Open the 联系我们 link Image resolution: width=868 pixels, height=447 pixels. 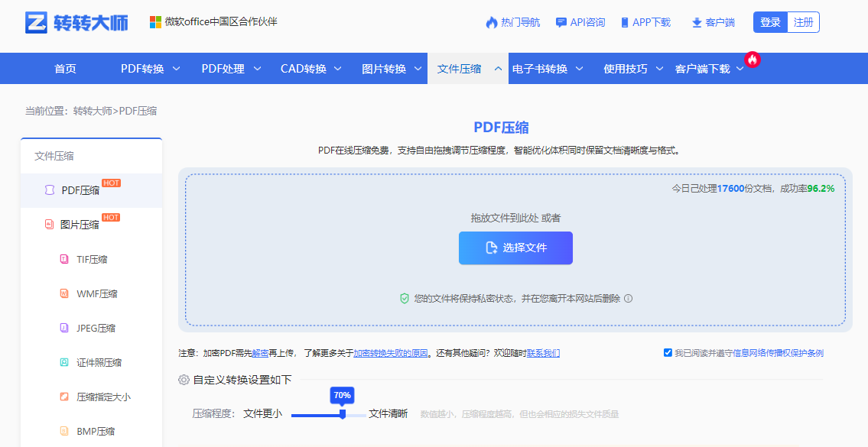543,353
